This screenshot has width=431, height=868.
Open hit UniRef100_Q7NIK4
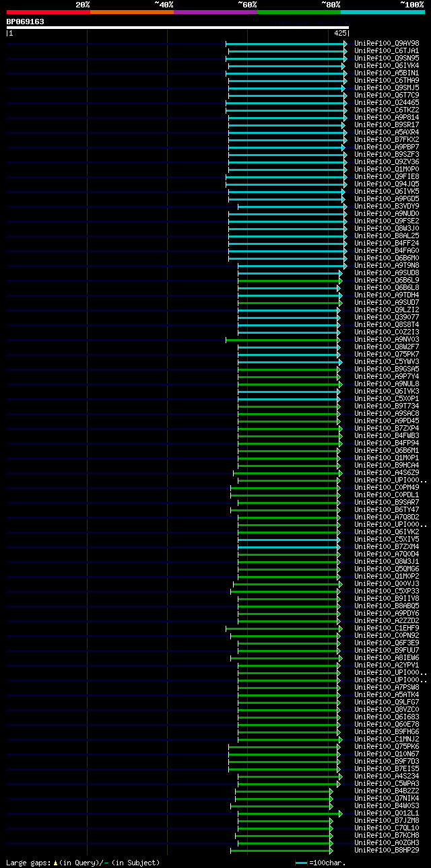[x=387, y=798]
